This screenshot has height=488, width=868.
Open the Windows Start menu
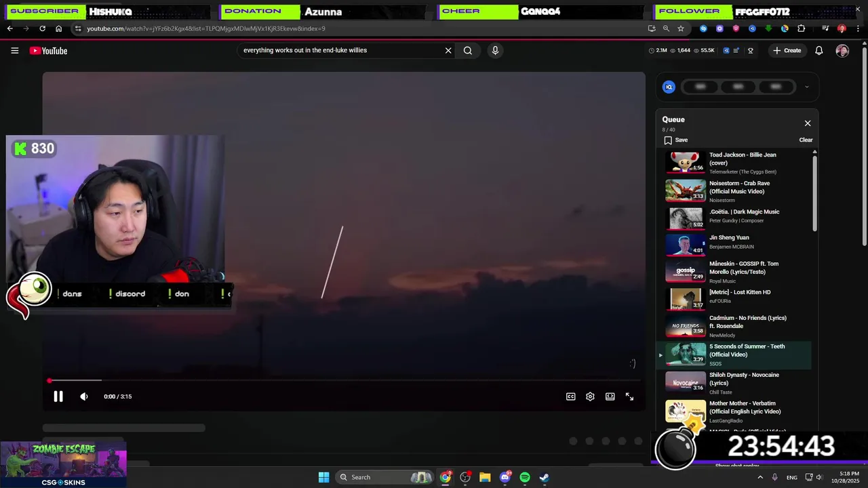(x=323, y=477)
